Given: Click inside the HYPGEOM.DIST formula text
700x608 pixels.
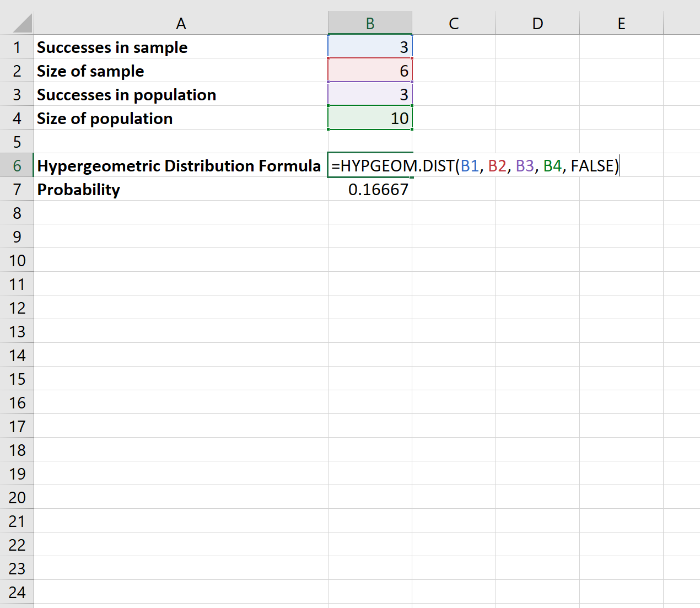Looking at the screenshot, I should click(x=474, y=165).
